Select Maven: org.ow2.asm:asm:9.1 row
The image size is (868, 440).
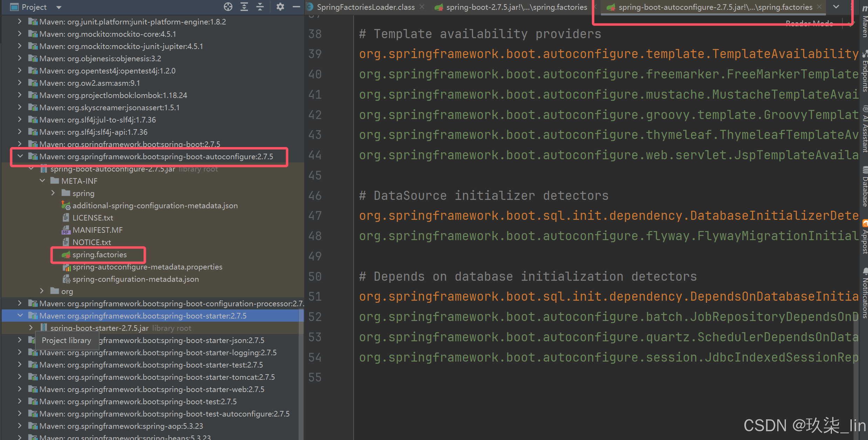coord(153,83)
